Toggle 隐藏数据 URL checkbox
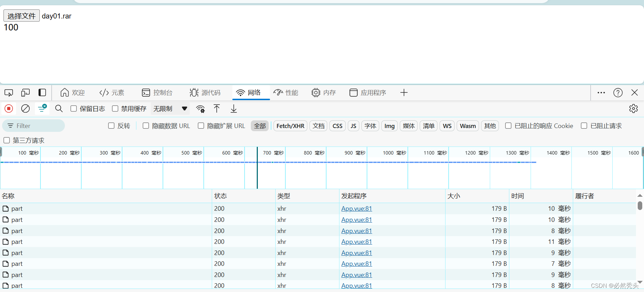Image resolution: width=644 pixels, height=292 pixels. point(146,126)
